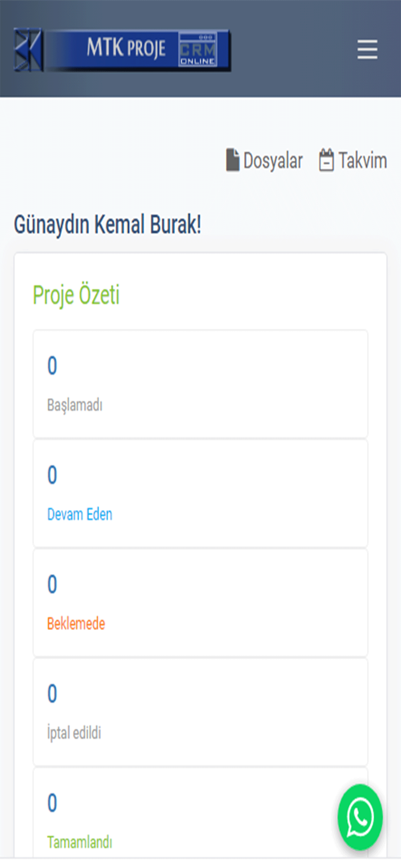Select the İptal edildi status label
This screenshot has height=868, width=401.
coord(74,733)
